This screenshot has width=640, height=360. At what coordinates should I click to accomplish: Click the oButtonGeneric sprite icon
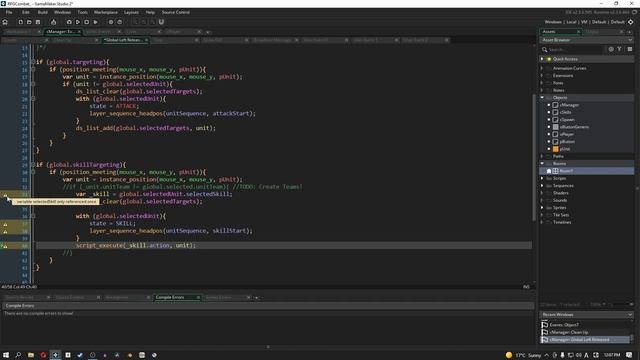pos(556,127)
